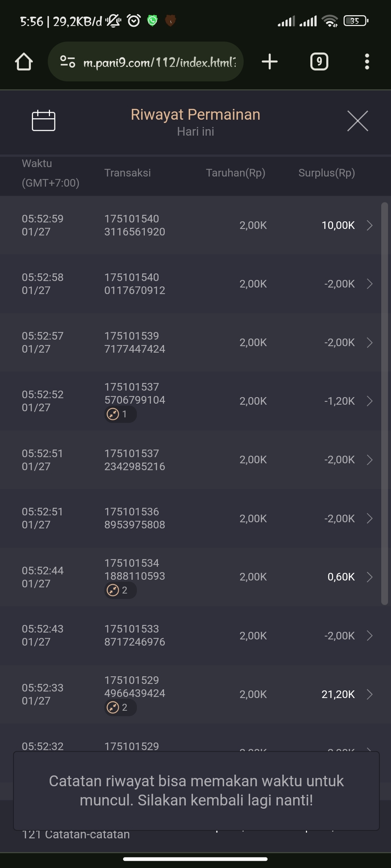Expand details chevron for 21,20K row
The width and height of the screenshot is (391, 868).
click(x=370, y=694)
